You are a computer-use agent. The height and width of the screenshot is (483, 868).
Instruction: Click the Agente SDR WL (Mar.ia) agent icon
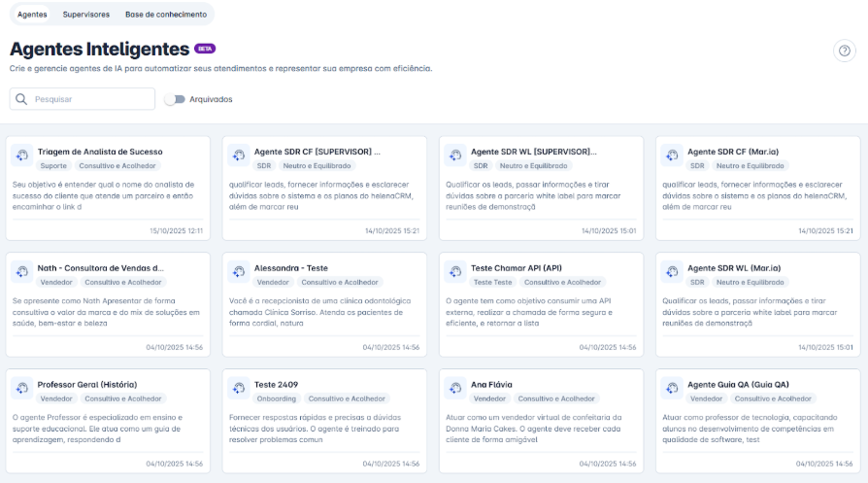tap(672, 271)
